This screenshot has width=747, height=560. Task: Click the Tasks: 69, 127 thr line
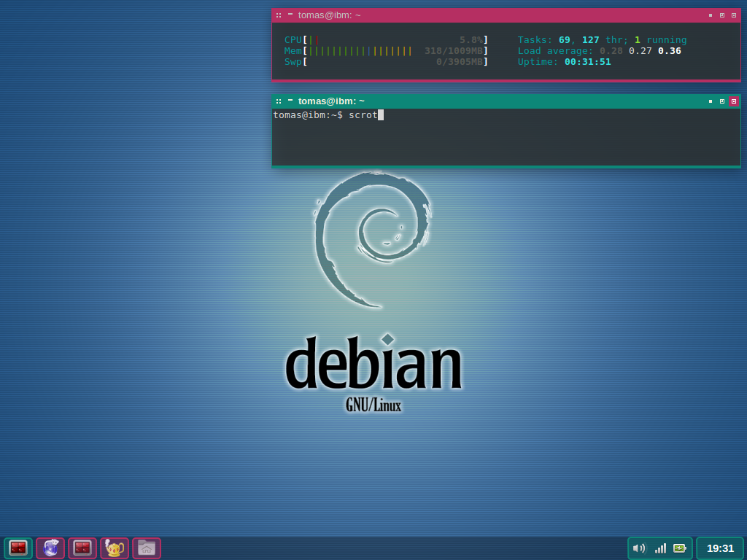pos(602,40)
